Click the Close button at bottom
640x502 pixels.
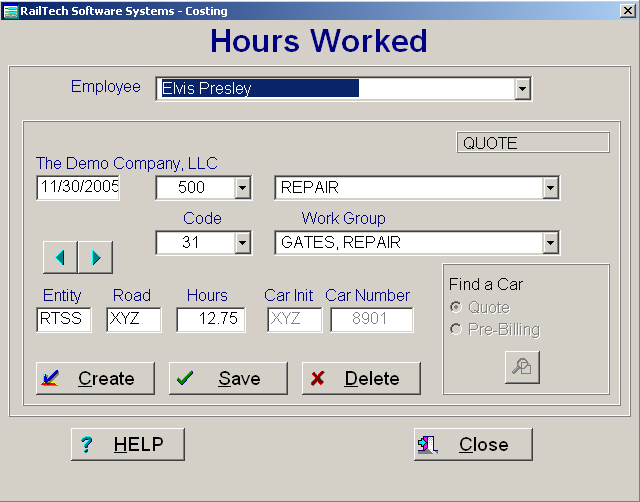pyautogui.click(x=472, y=444)
